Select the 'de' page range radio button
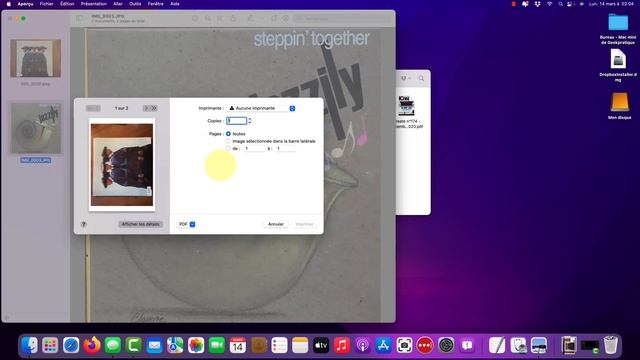 pyautogui.click(x=228, y=148)
